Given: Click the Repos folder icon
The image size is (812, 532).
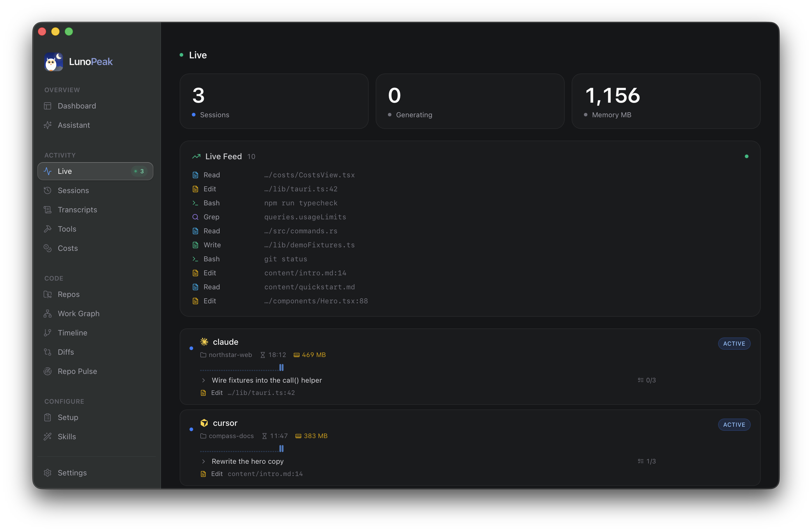Looking at the screenshot, I should click(x=48, y=294).
